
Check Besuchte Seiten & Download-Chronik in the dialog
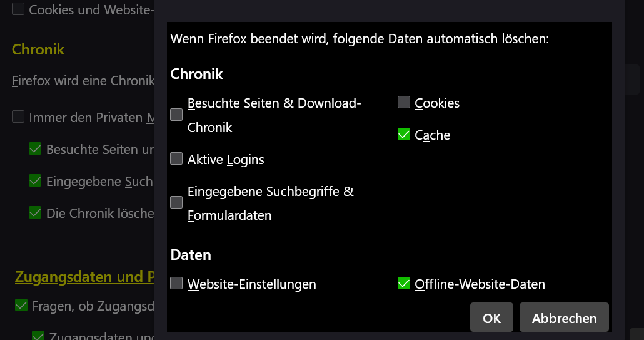coord(176,115)
